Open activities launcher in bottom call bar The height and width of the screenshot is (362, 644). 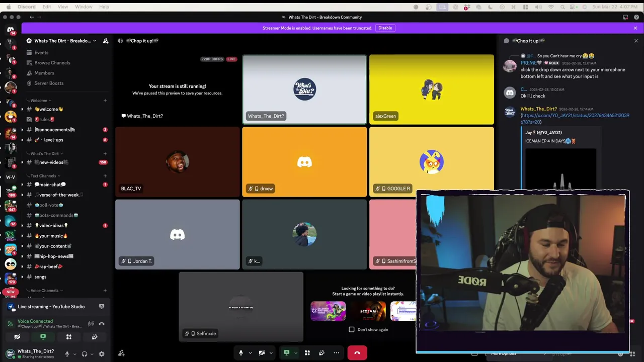coord(307,353)
